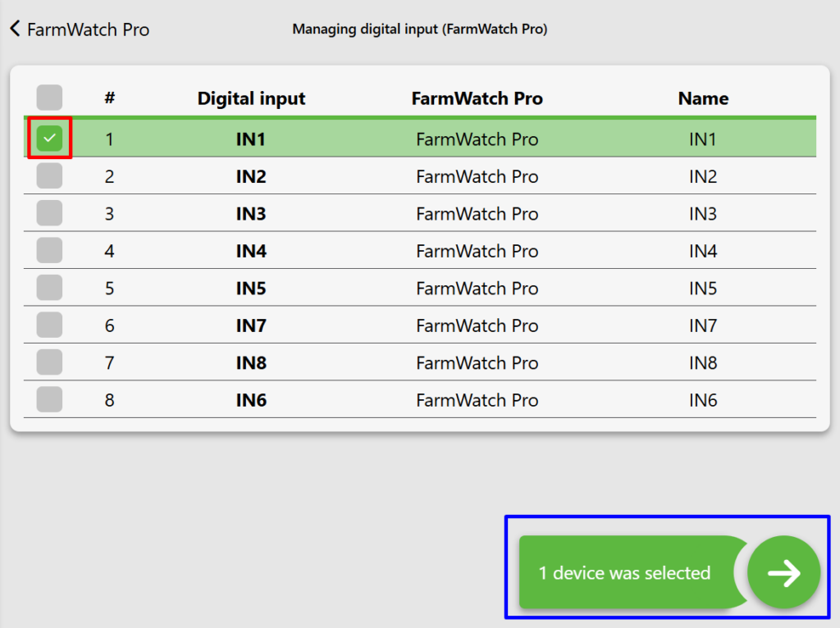Check the IN8 row checkbox
The image size is (840, 628).
49,362
